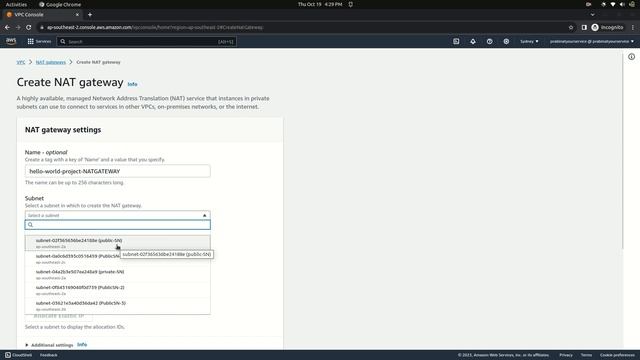The height and width of the screenshot is (360, 640).
Task: Open the tab search chevron
Action: (x=592, y=15)
